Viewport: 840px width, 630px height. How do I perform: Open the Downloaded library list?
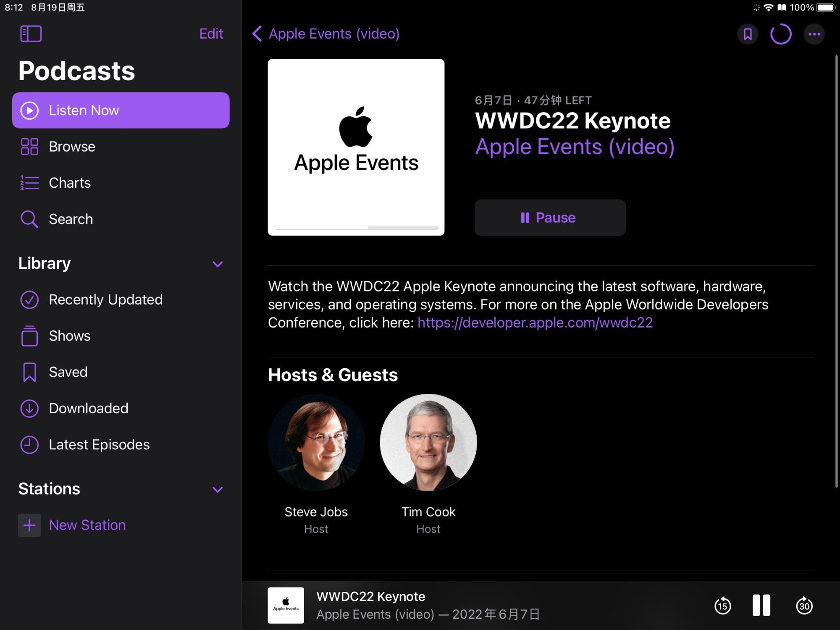[x=88, y=408]
